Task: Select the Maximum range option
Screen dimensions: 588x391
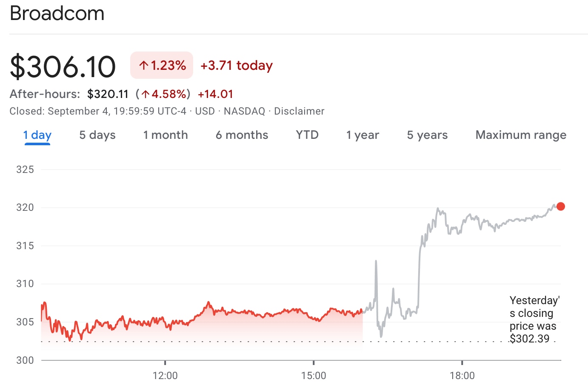Action: 520,135
